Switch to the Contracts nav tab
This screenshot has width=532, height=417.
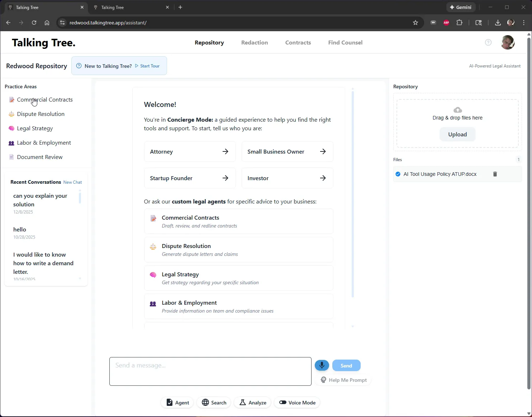coord(298,42)
